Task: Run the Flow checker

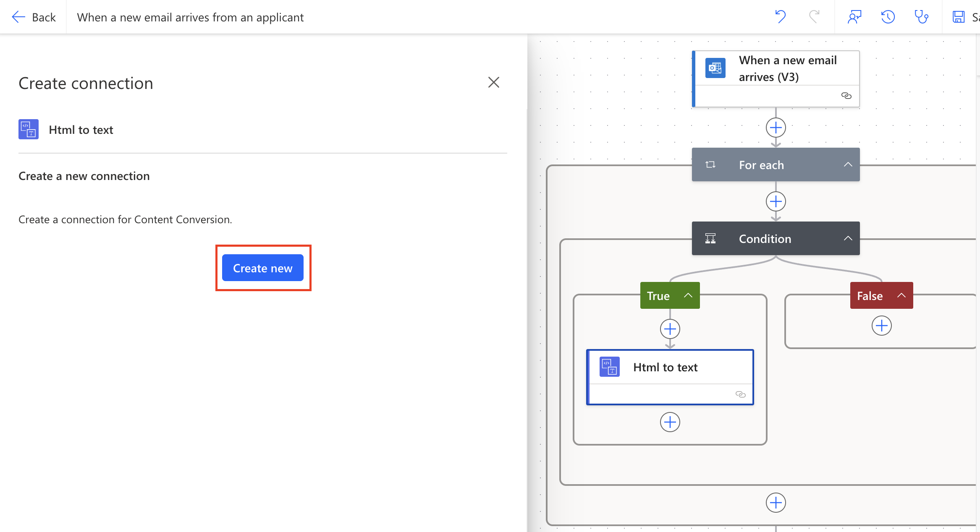Action: [922, 17]
